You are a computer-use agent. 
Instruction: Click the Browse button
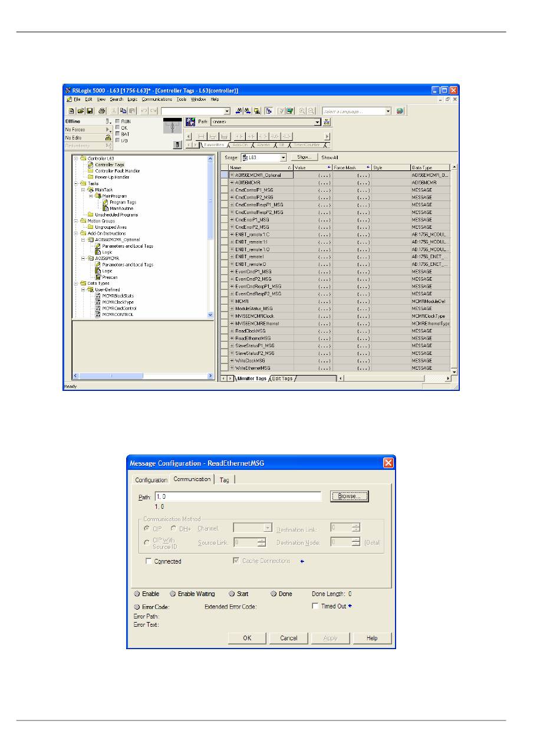349,496
